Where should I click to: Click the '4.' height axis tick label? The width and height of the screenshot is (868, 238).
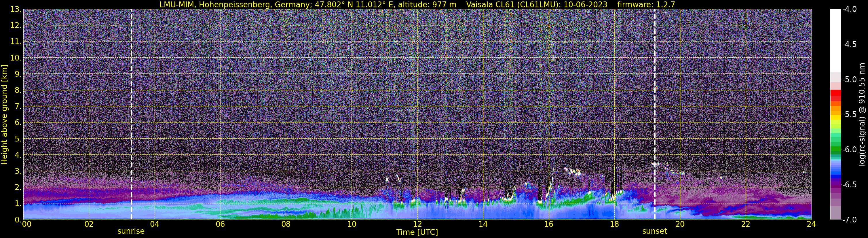point(18,155)
